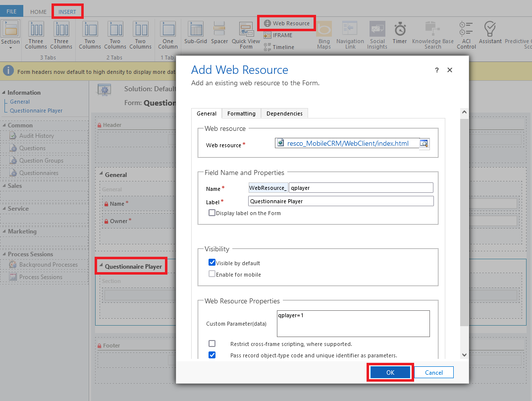
Task: Open web resource lookup search icon
Action: [x=424, y=144]
